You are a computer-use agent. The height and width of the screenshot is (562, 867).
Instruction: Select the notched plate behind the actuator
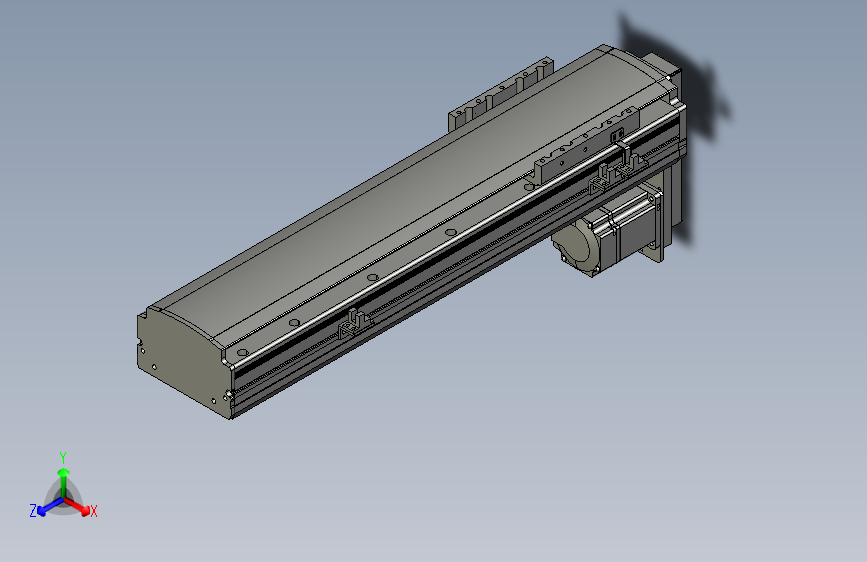[x=499, y=95]
